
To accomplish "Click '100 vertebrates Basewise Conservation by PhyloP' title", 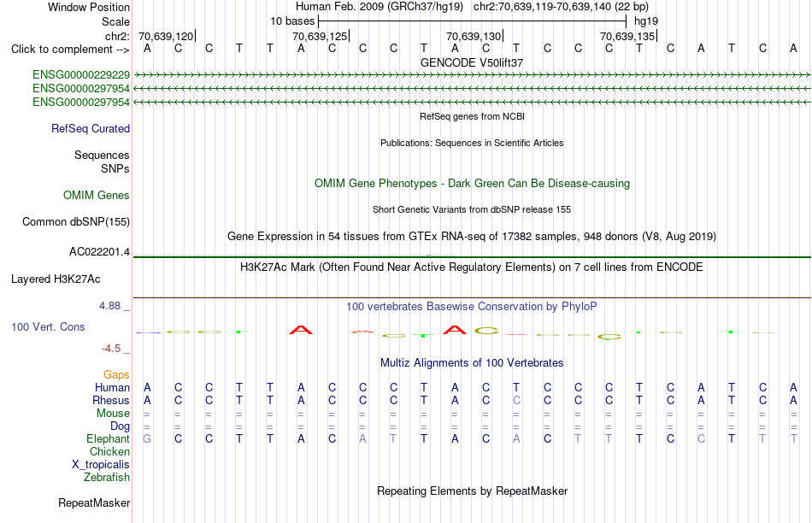I will point(472,307).
